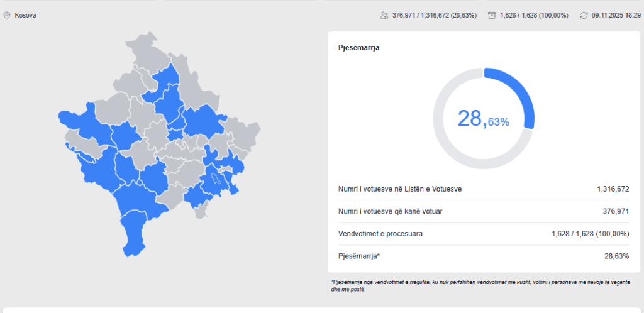Click the 09.11.2025 18:29 update timestamp
The image size is (644, 313).
tap(616, 15)
